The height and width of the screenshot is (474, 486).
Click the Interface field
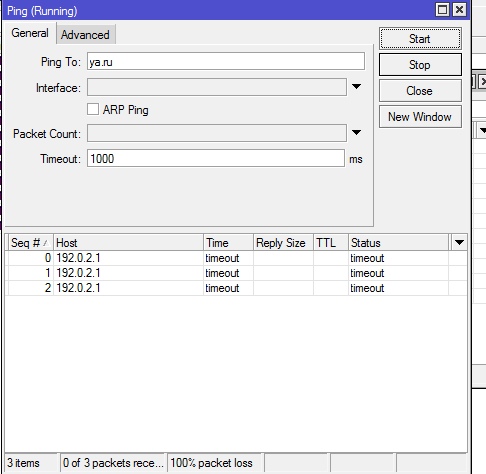pyautogui.click(x=217, y=87)
